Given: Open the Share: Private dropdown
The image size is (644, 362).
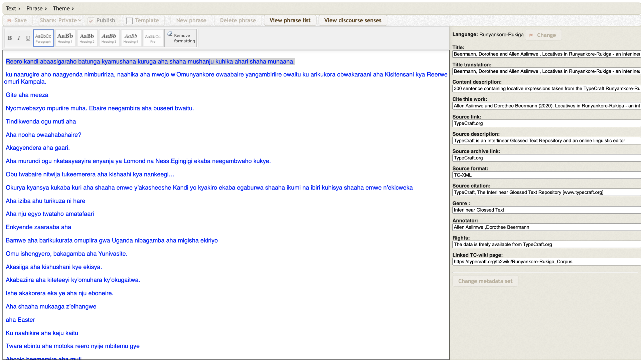Looking at the screenshot, I should pyautogui.click(x=60, y=20).
